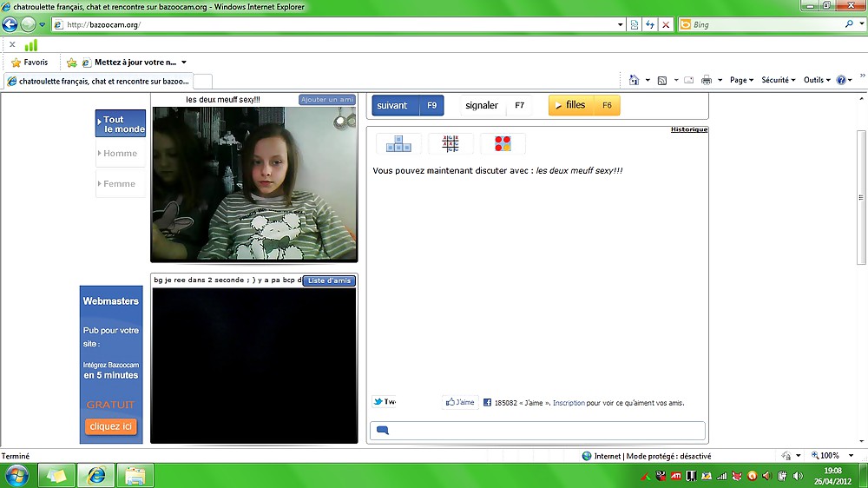Click the chat message input field

(537, 431)
